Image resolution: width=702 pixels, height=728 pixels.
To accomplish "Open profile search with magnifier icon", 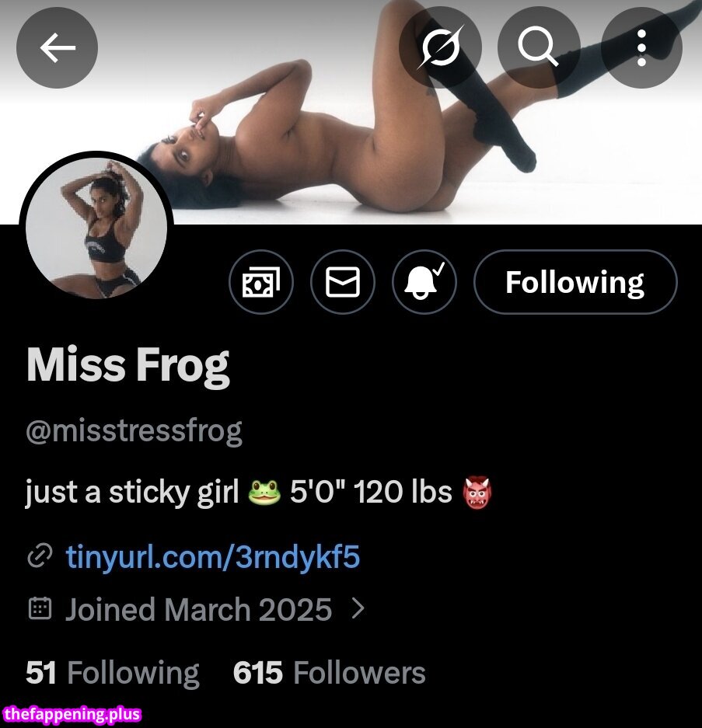I will pyautogui.click(x=539, y=47).
